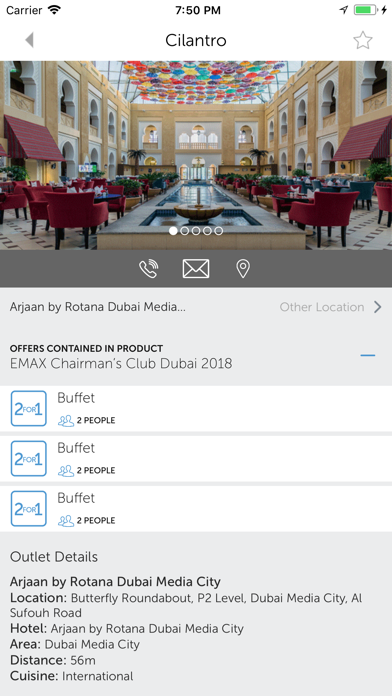
Task: Tap the Carrier label in status bar
Action: click(x=24, y=10)
